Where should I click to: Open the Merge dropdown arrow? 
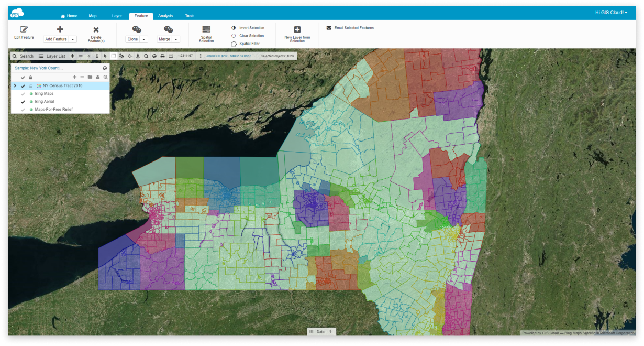click(176, 39)
